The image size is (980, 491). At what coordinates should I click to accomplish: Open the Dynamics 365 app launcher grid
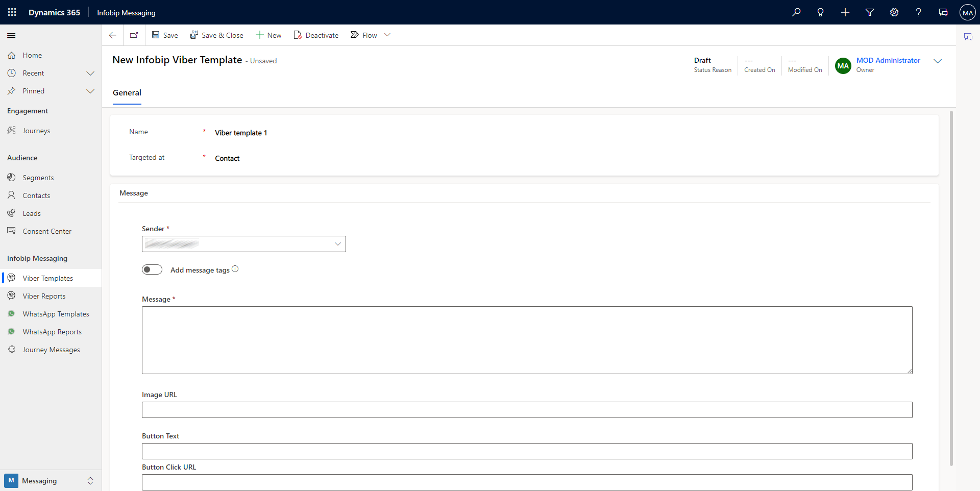click(x=12, y=12)
